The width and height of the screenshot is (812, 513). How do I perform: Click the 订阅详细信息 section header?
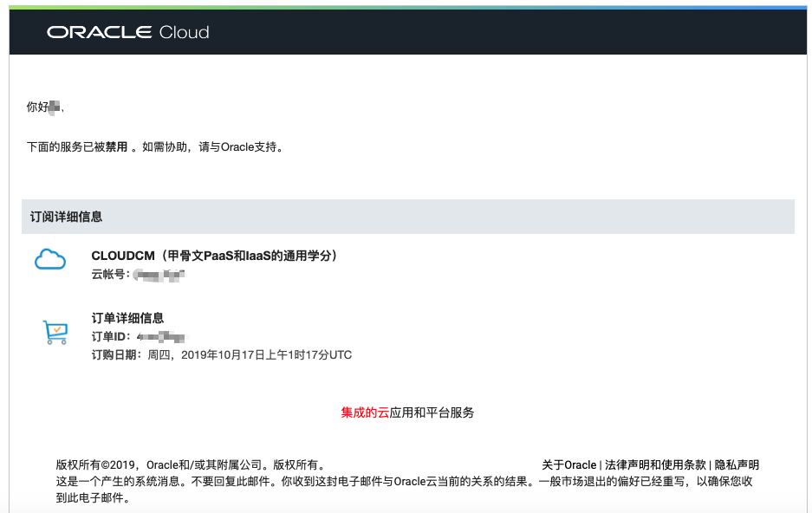(408, 217)
